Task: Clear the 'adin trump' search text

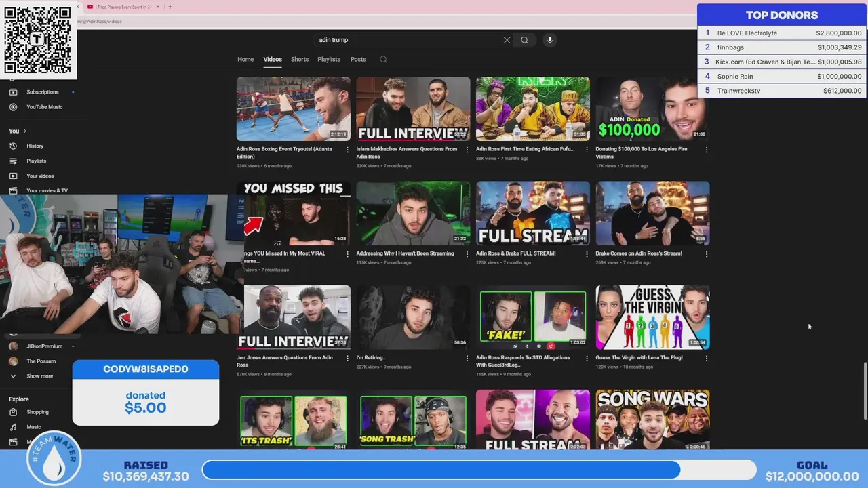Action: pos(507,40)
